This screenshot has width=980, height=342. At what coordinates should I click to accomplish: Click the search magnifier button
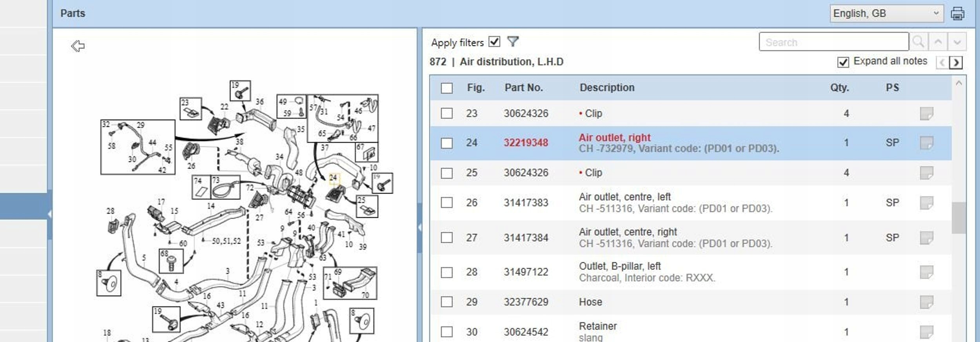[x=918, y=42]
